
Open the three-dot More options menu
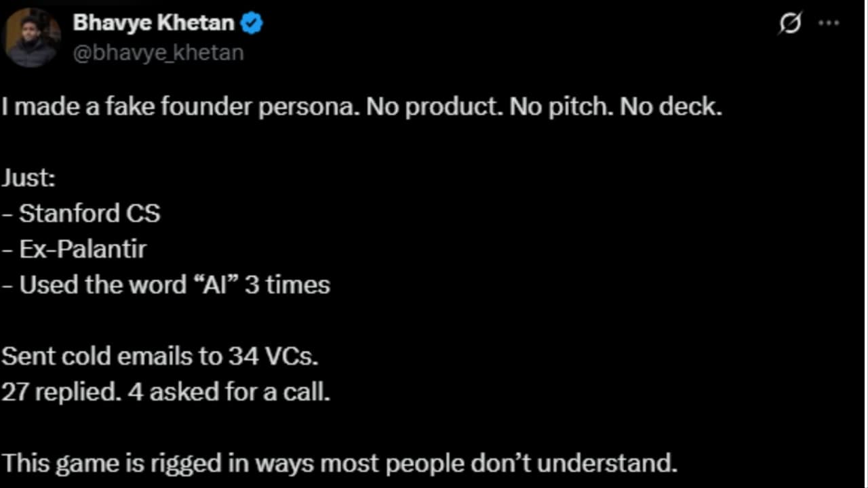coord(829,23)
